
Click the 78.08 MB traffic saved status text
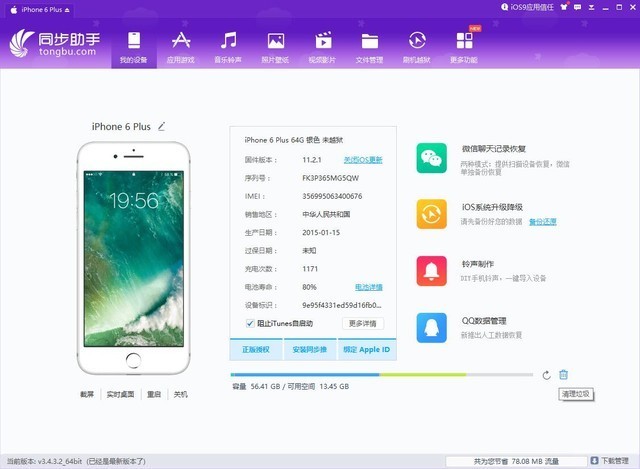pos(516,461)
